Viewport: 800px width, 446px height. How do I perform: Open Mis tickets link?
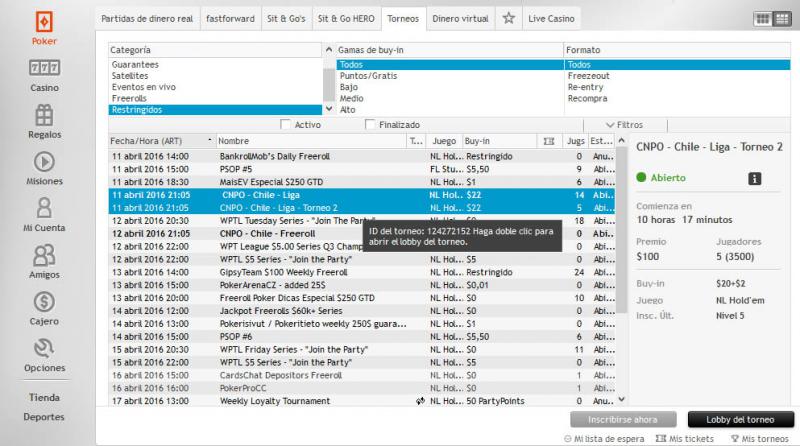(685, 439)
